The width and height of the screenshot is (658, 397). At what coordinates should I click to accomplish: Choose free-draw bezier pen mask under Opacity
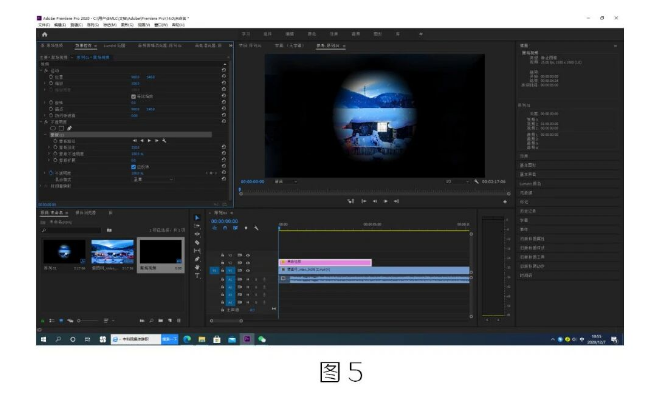tap(69, 128)
